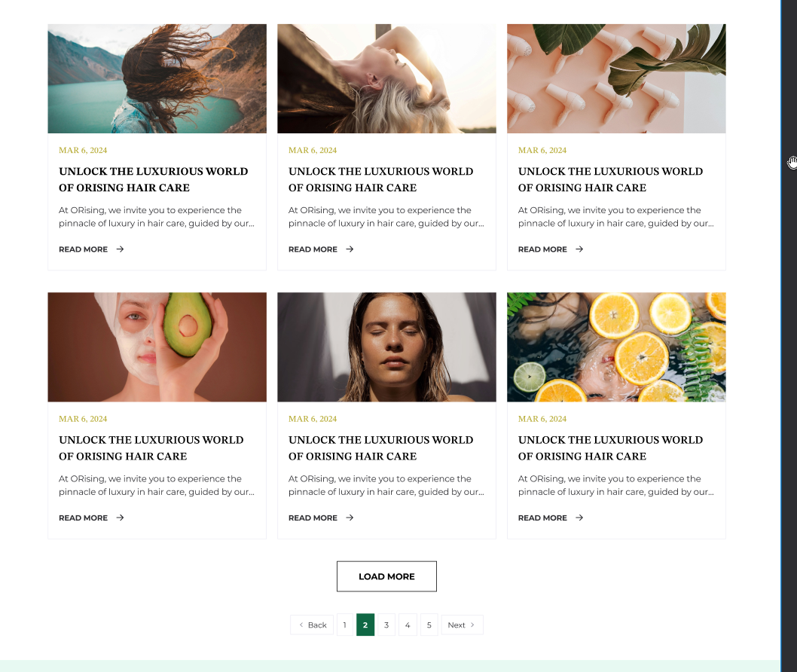Select page 4 in pagination
The image size is (797, 672).
coord(408,625)
